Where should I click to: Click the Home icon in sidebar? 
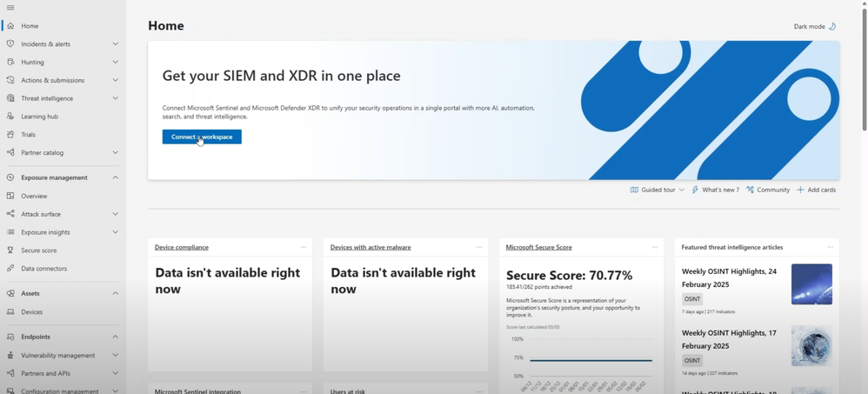pyautogui.click(x=10, y=26)
